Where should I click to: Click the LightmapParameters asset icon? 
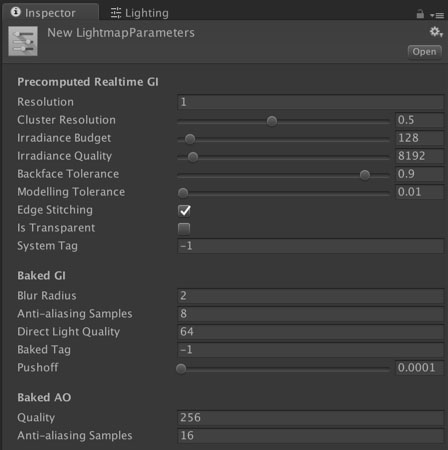click(23, 41)
